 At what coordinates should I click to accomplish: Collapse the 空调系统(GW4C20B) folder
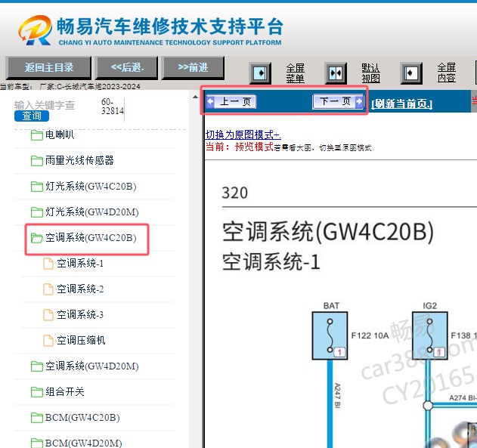pos(84,238)
